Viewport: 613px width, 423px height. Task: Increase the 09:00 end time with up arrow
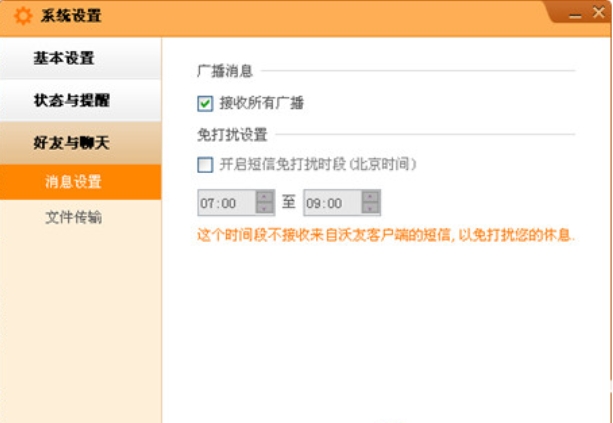370,196
